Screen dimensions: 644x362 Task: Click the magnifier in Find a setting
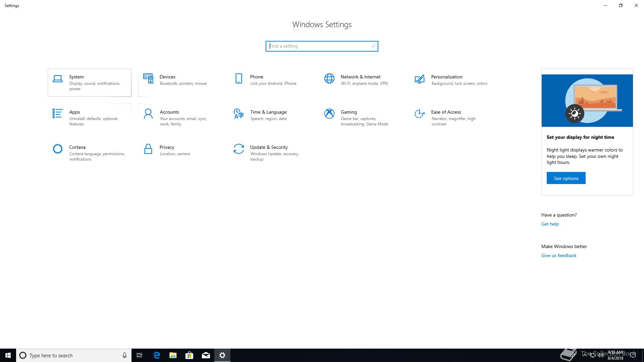(373, 46)
